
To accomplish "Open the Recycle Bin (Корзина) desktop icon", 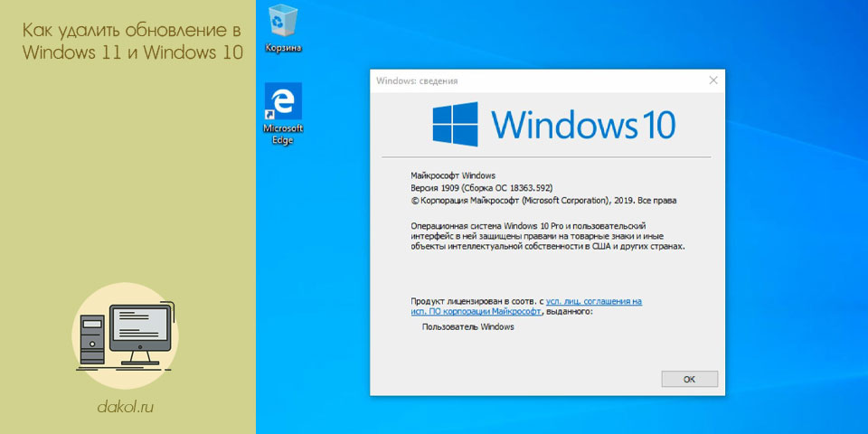I will click(x=283, y=28).
